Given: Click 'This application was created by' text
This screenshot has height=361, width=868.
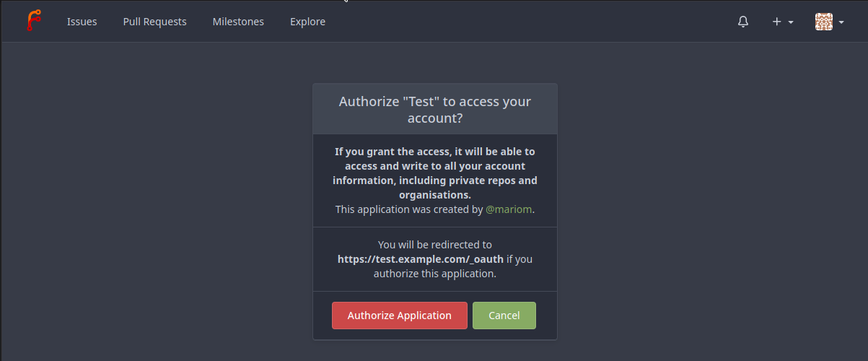Looking at the screenshot, I should pos(408,209).
